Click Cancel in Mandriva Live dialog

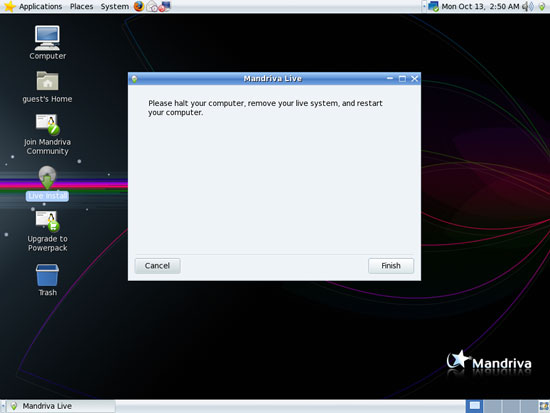[157, 266]
